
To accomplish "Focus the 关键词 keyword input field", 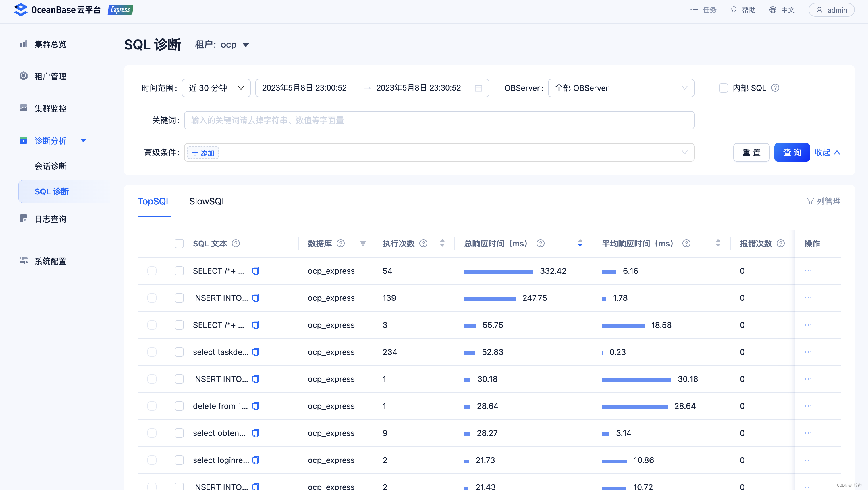I will click(x=439, y=120).
